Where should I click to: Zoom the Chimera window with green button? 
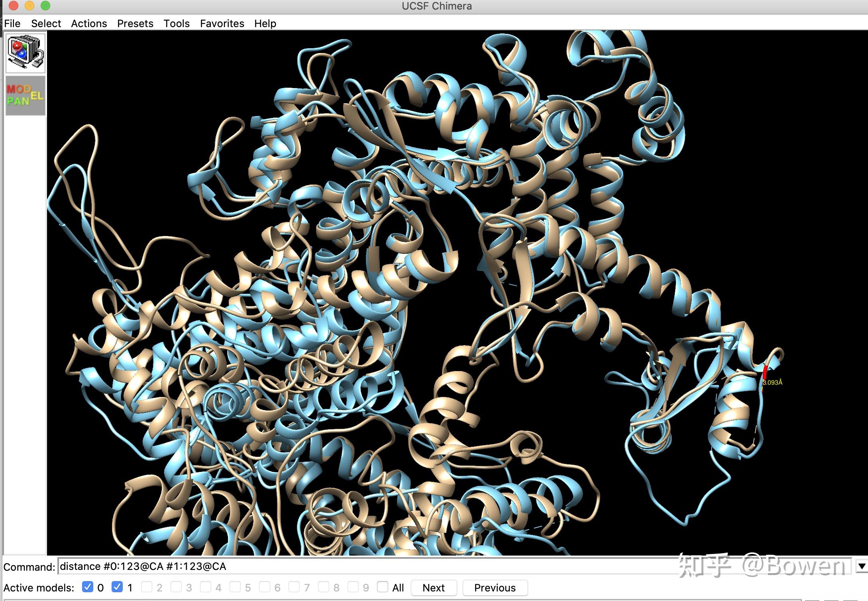45,6
